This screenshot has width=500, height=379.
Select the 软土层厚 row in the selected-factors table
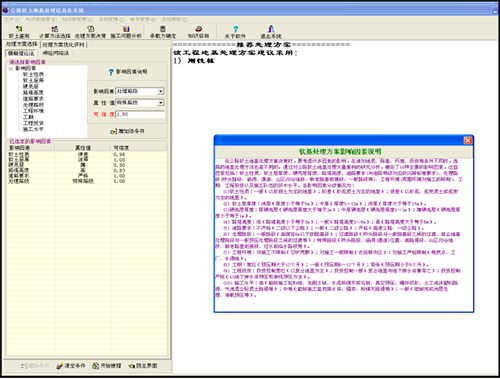87,160
